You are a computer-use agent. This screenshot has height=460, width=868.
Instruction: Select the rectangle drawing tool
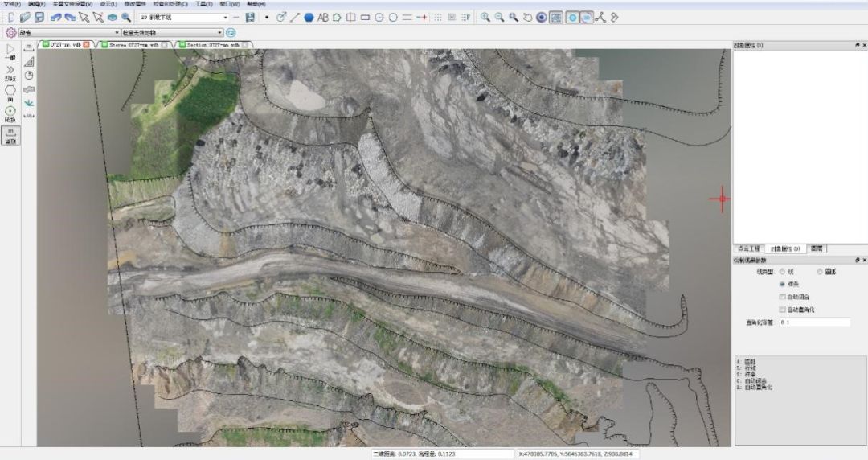coord(365,17)
